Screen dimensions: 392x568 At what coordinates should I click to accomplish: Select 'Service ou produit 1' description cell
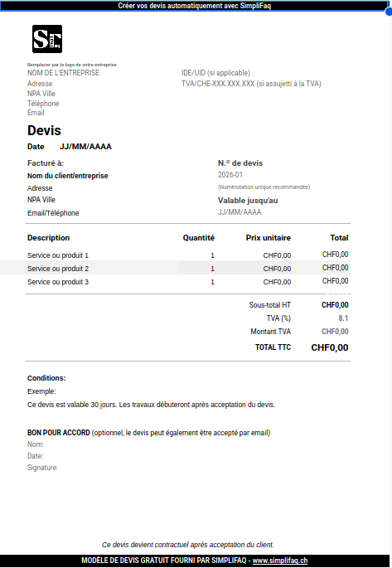tap(58, 255)
